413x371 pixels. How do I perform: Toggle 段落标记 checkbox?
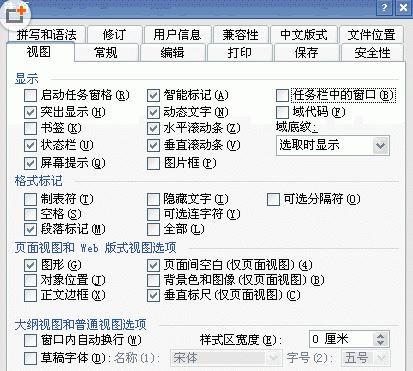click(x=30, y=229)
